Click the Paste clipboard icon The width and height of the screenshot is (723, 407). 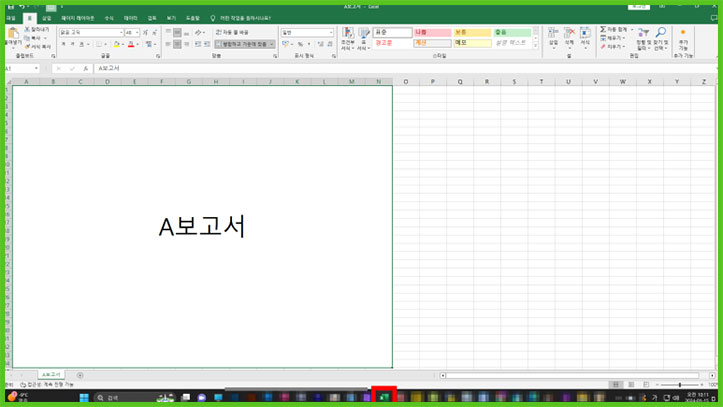13,33
